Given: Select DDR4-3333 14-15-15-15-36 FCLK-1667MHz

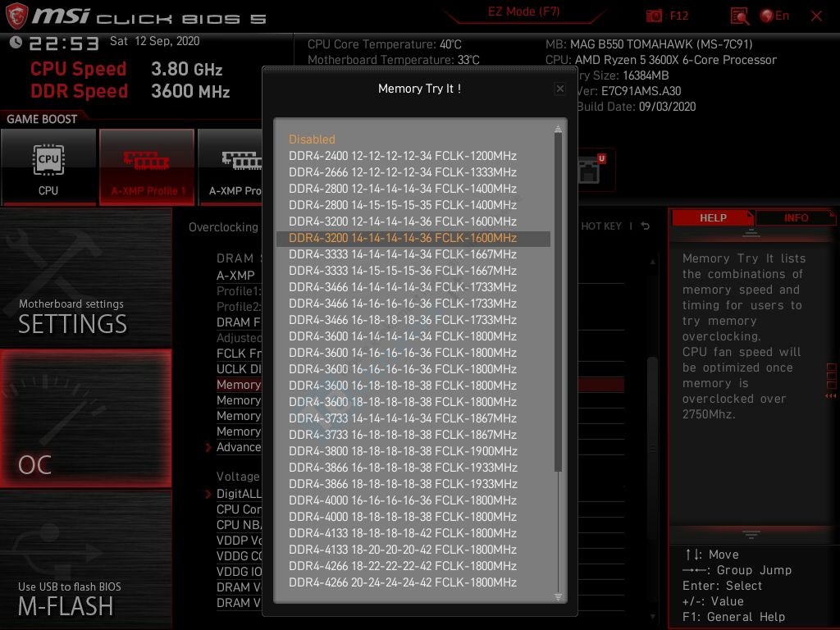Looking at the screenshot, I should pyautogui.click(x=413, y=271).
